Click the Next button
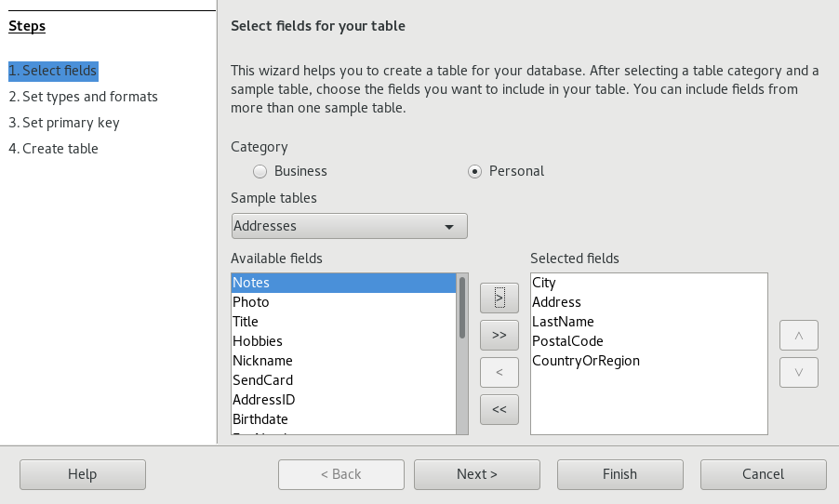The height and width of the screenshot is (504, 839). [477, 474]
